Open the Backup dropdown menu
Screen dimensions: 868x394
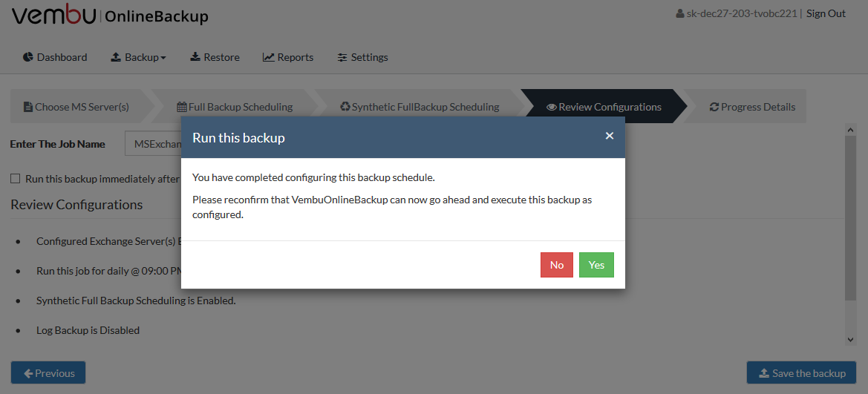(x=138, y=57)
